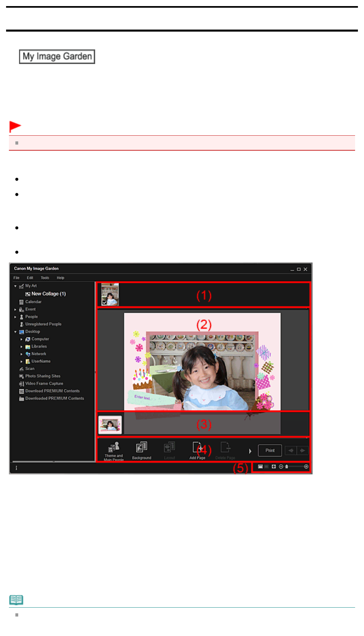Click the Scan item icon in sidebar
364x636 pixels.
(21, 369)
